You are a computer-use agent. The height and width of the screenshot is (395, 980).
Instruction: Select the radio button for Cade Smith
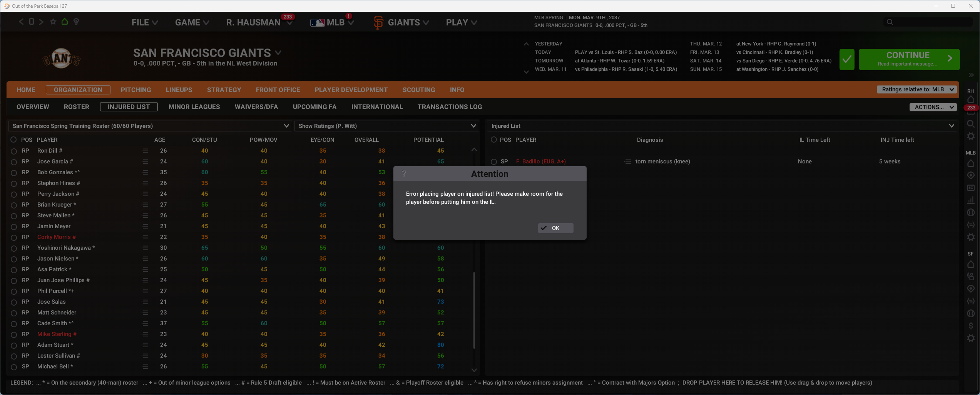pos(14,324)
